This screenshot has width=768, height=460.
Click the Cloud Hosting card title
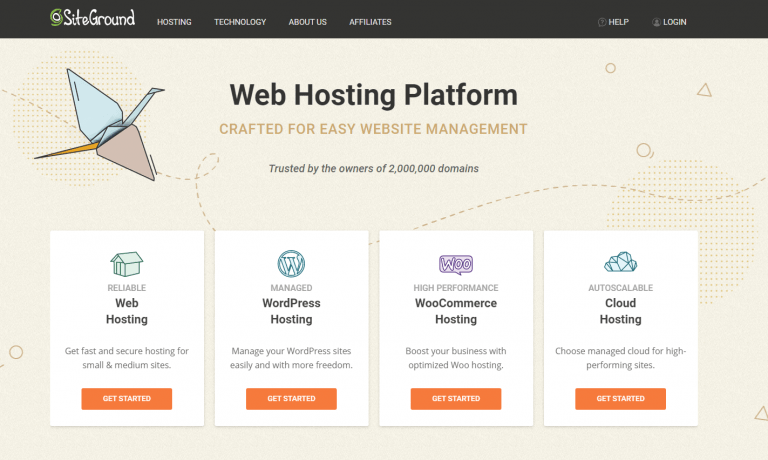621,311
